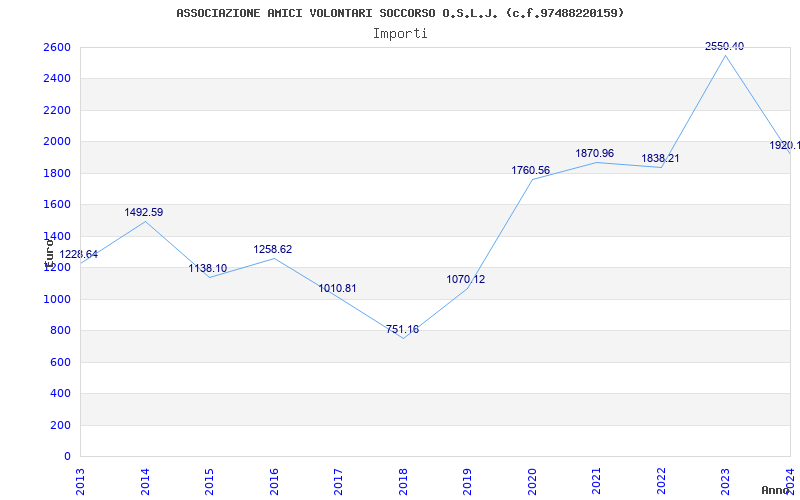Click the 0 y-axis tick label
This screenshot has width=800, height=500.
[68, 457]
